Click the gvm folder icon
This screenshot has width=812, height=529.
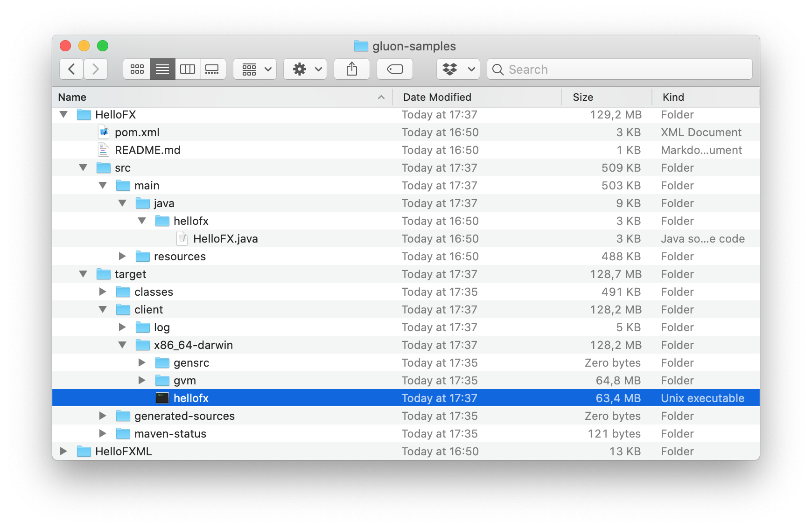tap(162, 380)
